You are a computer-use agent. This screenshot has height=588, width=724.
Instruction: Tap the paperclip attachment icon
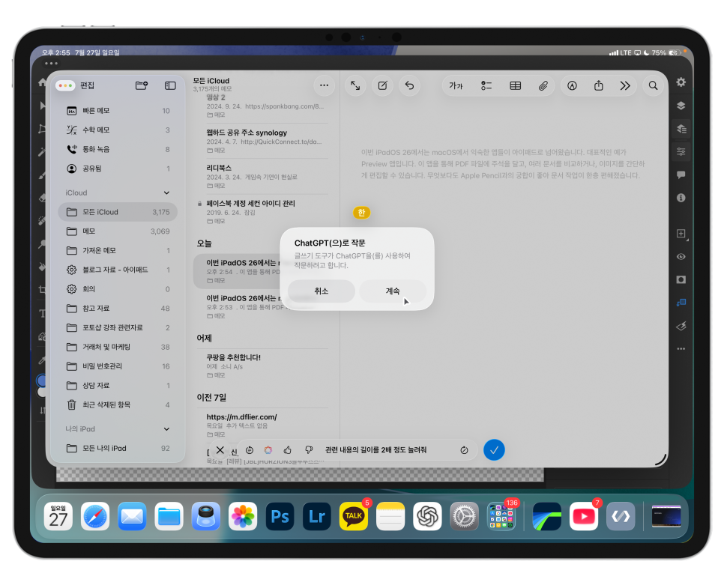[543, 85]
